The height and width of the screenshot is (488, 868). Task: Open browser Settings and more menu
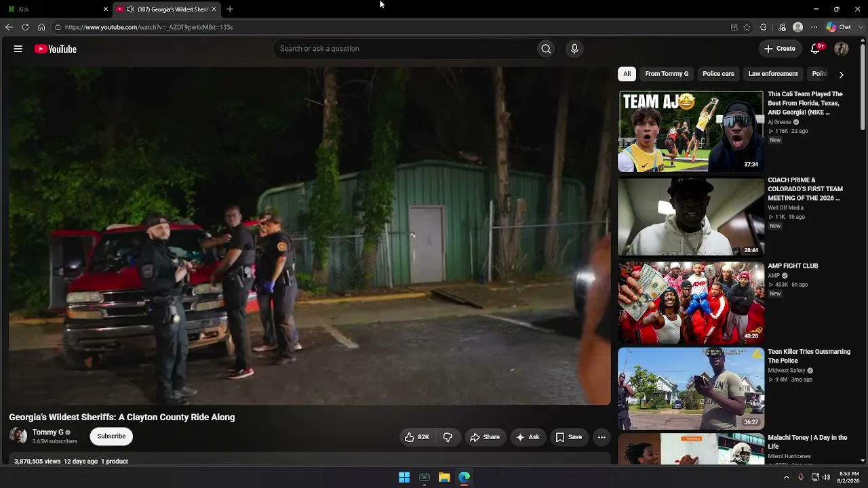[x=814, y=27]
